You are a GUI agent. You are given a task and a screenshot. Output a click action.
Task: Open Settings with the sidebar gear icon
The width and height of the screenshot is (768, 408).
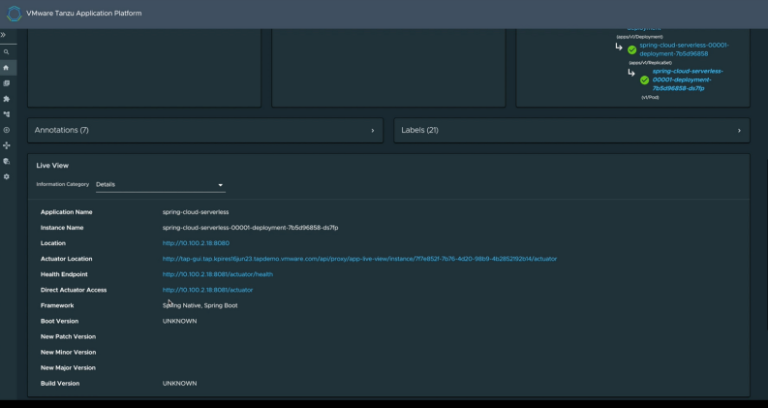pos(6,177)
